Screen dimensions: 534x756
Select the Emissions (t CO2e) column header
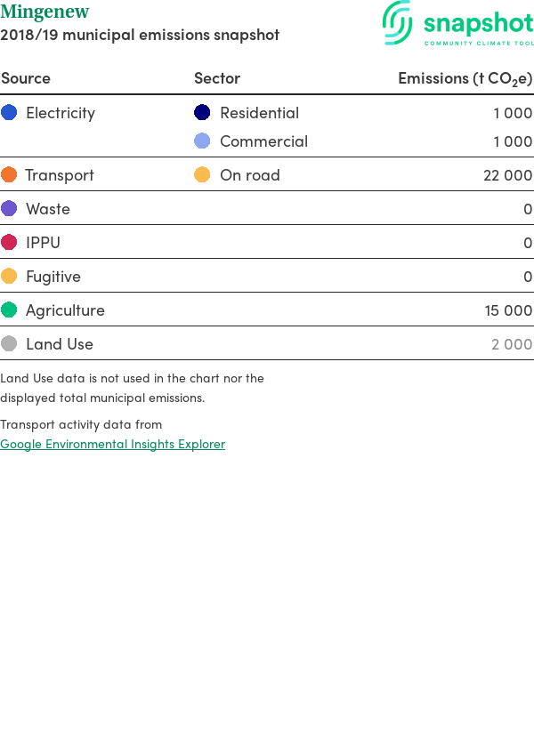pos(465,78)
